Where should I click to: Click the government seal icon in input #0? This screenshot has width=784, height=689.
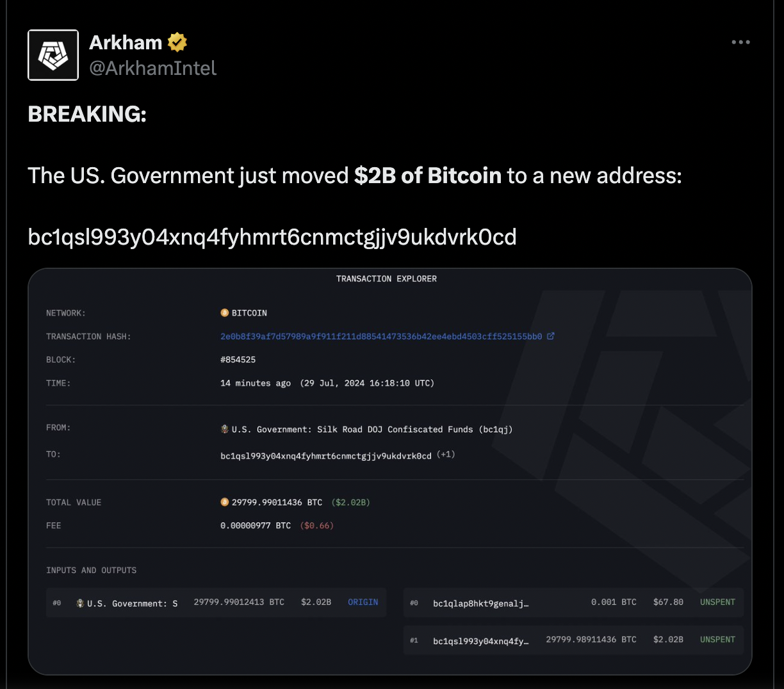click(x=81, y=603)
